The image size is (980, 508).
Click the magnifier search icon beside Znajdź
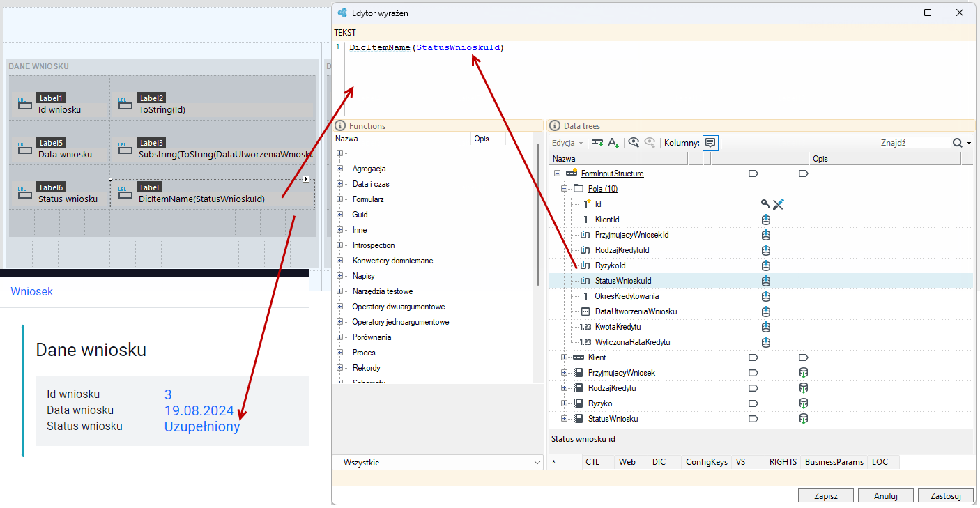(958, 143)
